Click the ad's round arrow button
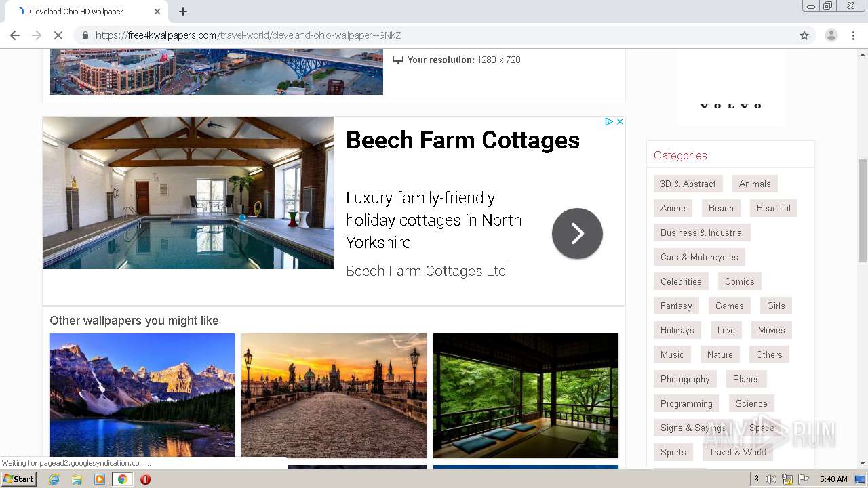This screenshot has height=488, width=868. click(x=577, y=233)
